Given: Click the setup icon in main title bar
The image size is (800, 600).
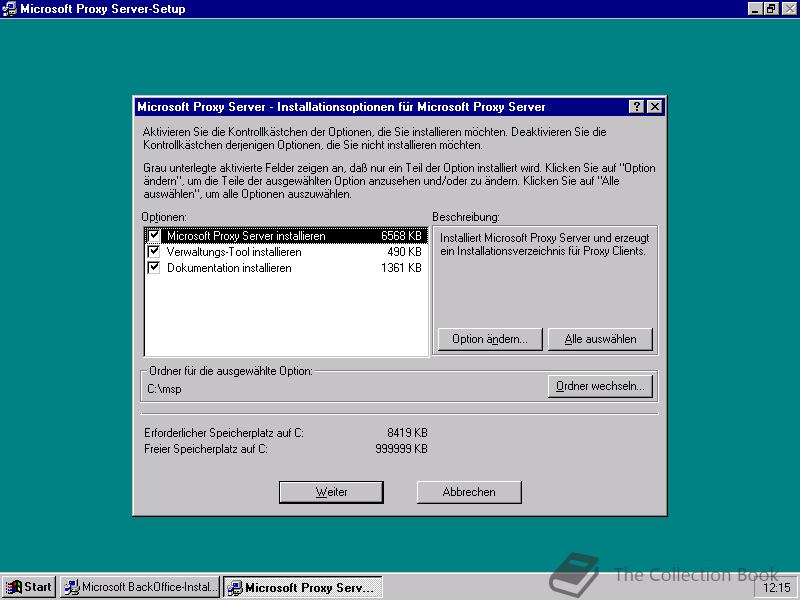Looking at the screenshot, I should [x=9, y=9].
